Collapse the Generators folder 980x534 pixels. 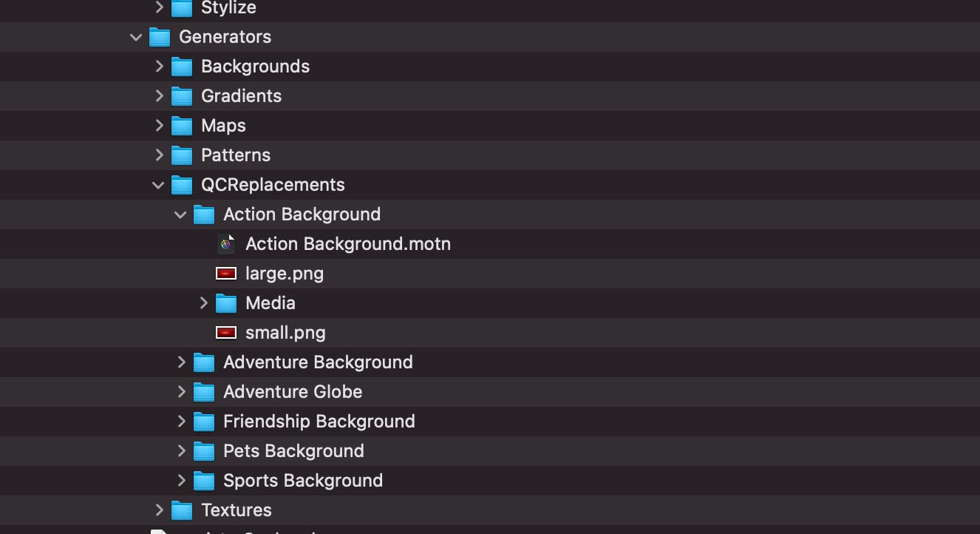click(x=136, y=37)
